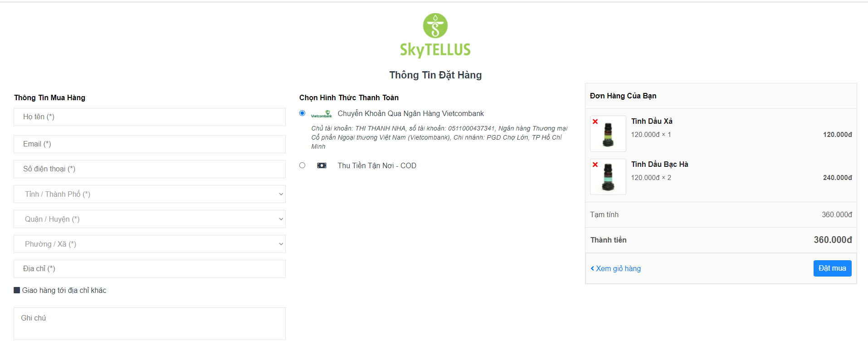
Task: Remove Tinh Dầu Xả with red X
Action: coord(595,121)
